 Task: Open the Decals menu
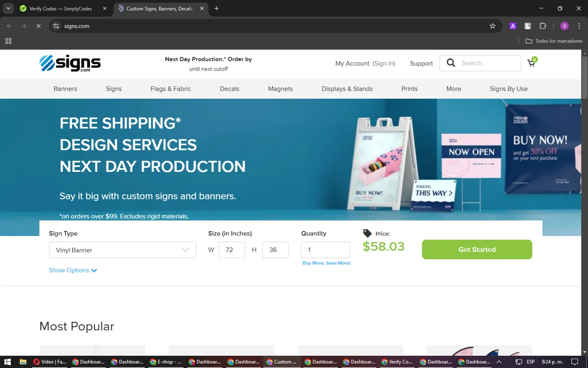point(230,89)
